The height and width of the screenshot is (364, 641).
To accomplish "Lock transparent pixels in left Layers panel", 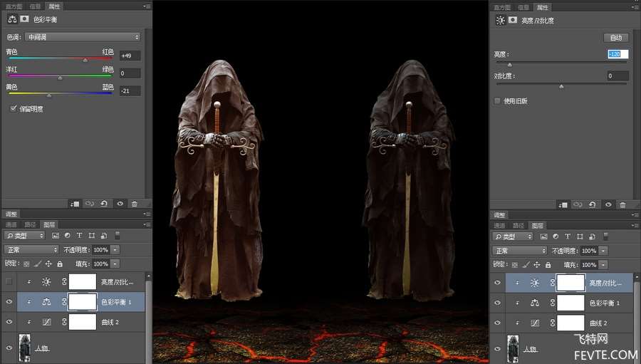I will click(26, 264).
